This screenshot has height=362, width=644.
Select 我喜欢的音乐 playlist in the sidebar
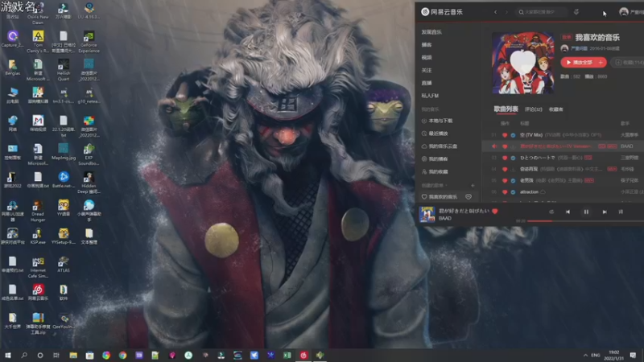[439, 197]
